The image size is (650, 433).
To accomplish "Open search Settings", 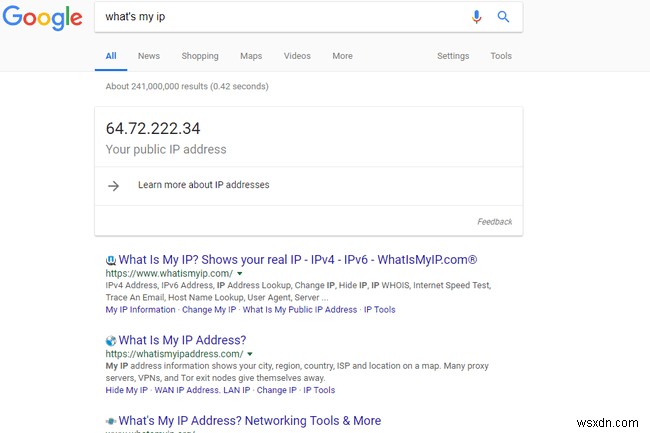I will [453, 56].
